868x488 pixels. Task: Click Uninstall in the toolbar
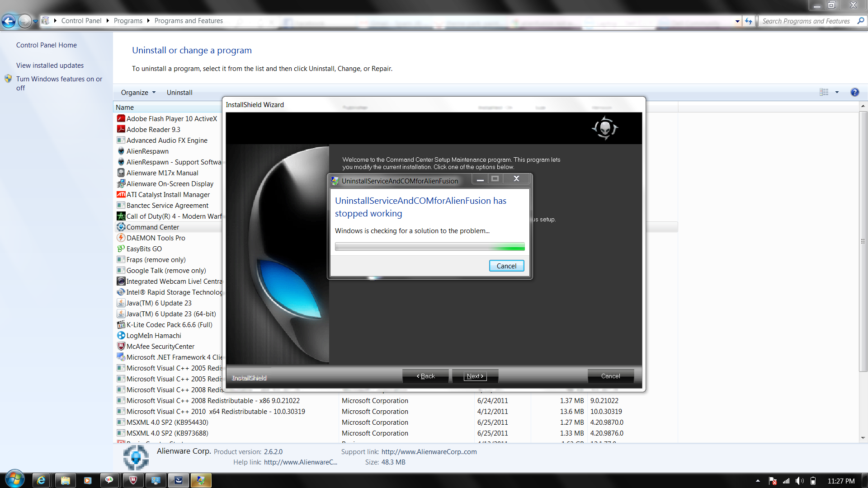click(x=179, y=92)
